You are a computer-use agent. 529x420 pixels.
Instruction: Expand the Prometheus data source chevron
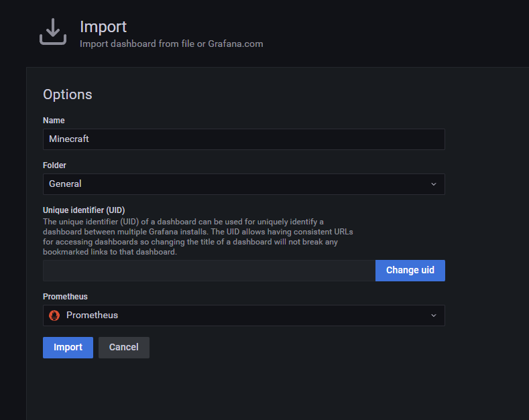tap(433, 316)
